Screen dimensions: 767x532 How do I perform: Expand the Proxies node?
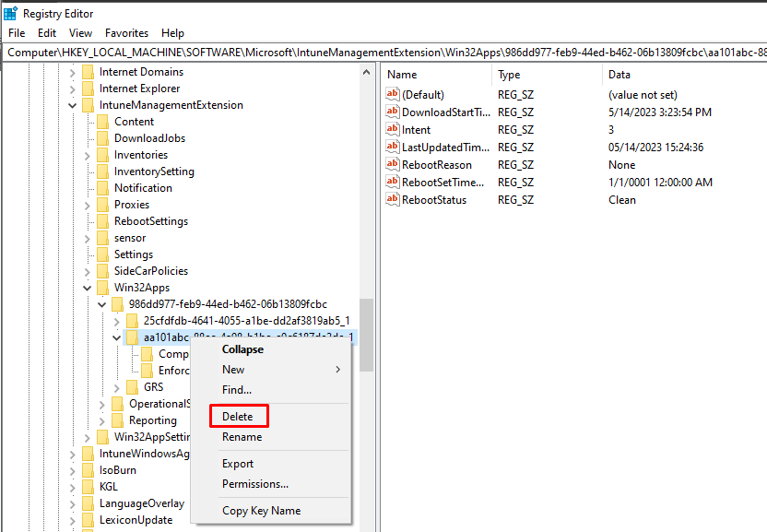tap(87, 205)
